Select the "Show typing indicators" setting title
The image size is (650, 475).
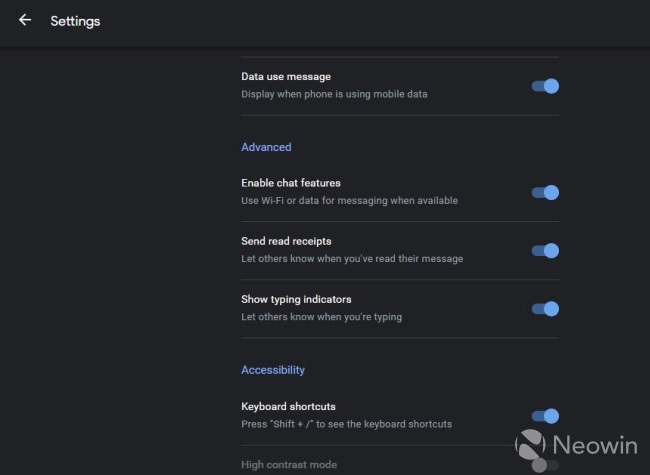click(296, 299)
